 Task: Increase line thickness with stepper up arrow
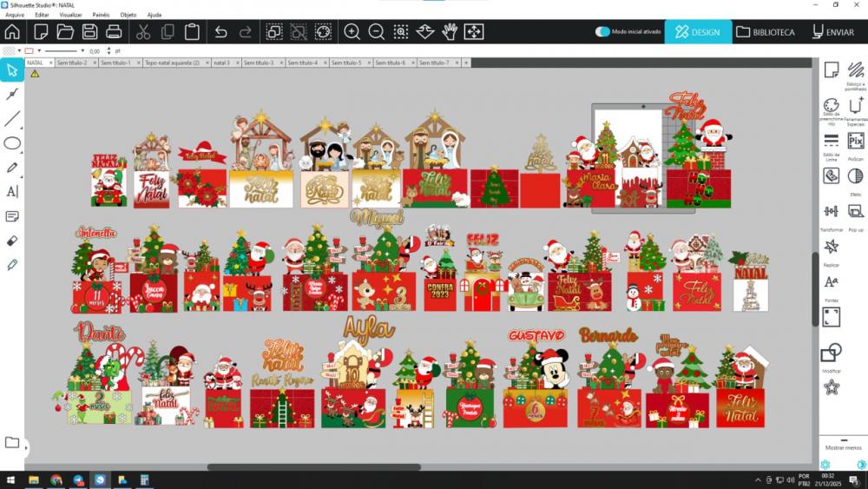111,50
